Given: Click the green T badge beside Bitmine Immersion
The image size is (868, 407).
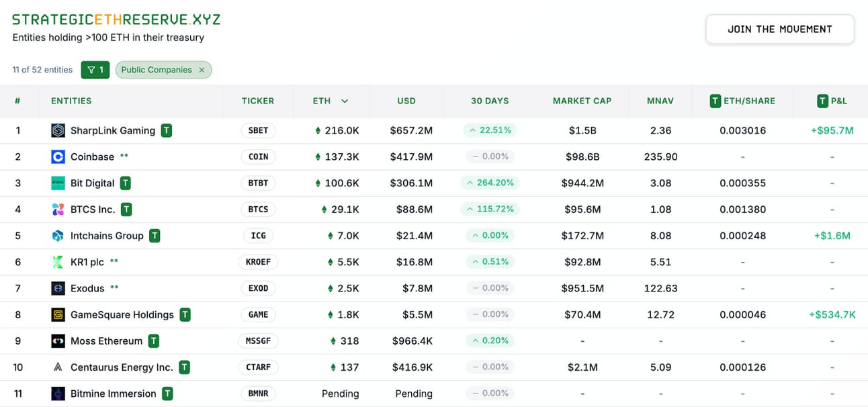Looking at the screenshot, I should coord(167,394).
